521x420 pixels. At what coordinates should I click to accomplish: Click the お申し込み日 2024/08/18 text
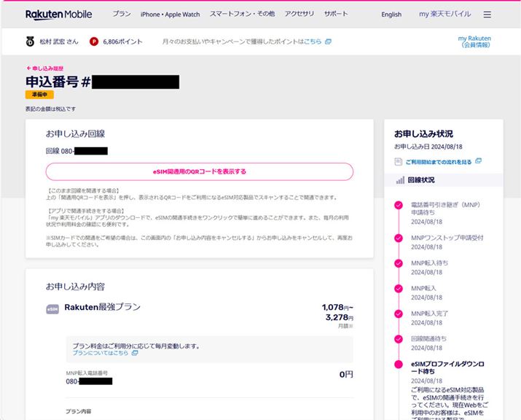tap(428, 147)
